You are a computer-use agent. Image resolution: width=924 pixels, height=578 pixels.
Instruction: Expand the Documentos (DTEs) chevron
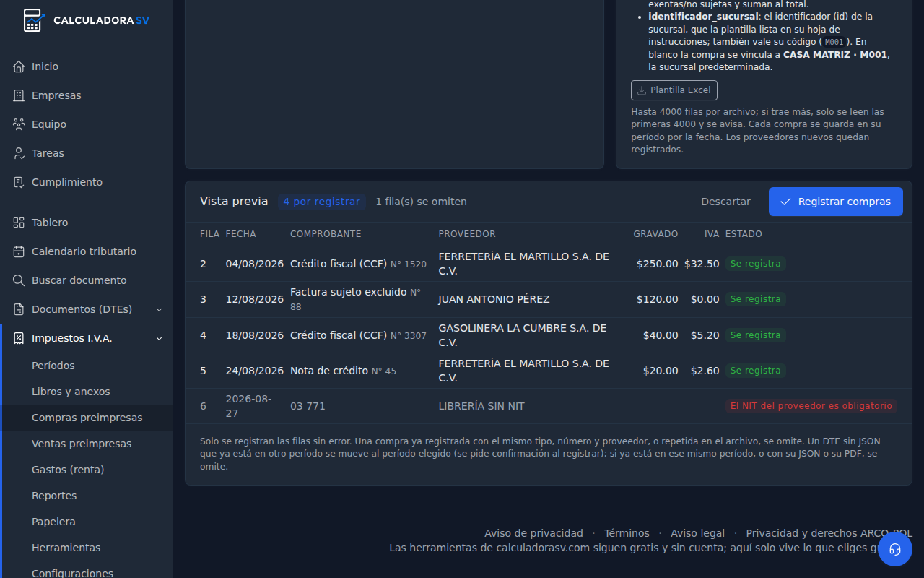160,309
